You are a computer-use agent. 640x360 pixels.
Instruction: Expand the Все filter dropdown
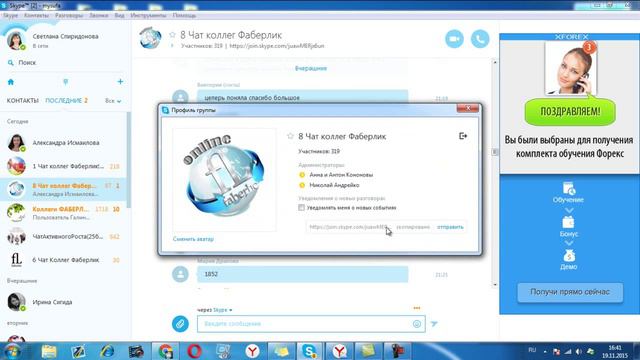pyautogui.click(x=113, y=101)
